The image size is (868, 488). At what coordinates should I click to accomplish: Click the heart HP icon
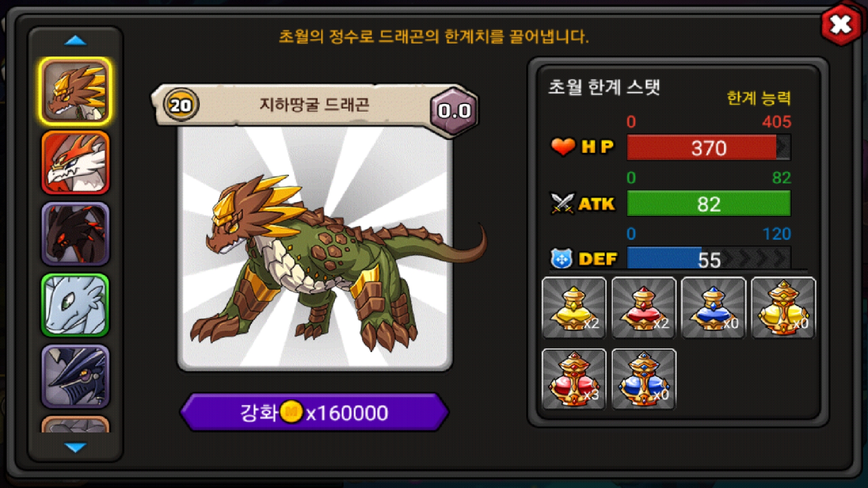point(562,147)
